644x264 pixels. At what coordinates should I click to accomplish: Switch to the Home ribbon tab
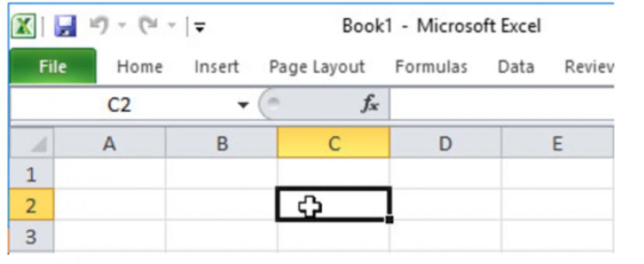(140, 67)
